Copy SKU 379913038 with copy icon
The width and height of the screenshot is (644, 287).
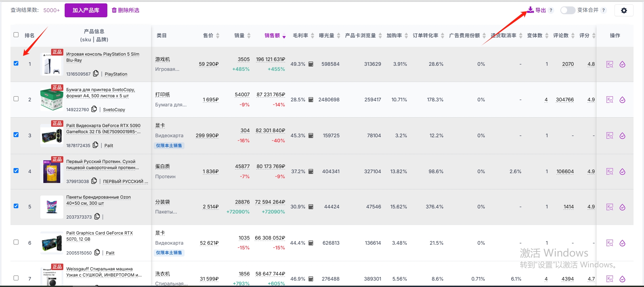94,181
